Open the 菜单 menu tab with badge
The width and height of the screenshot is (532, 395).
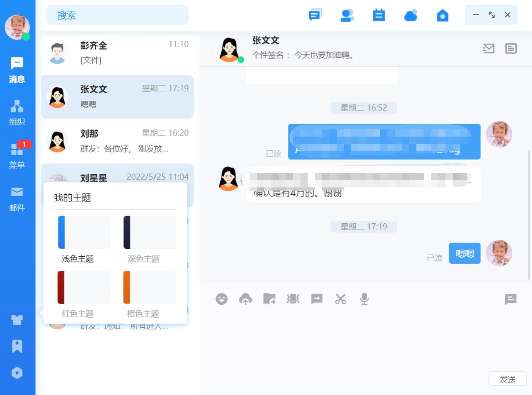point(17,155)
